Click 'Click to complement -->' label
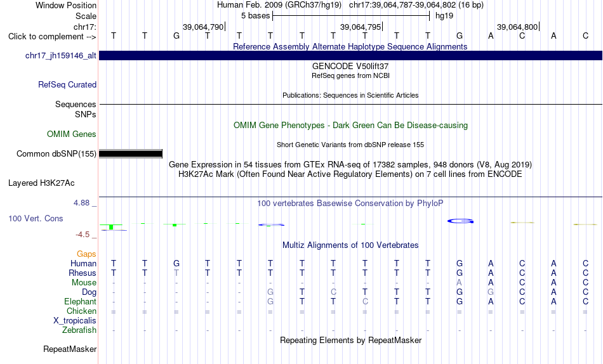The image size is (603, 364). pyautogui.click(x=52, y=37)
